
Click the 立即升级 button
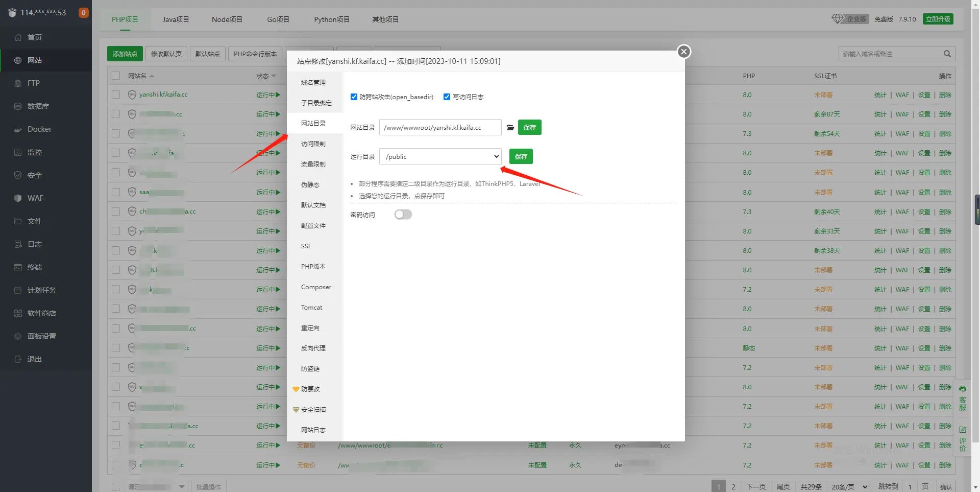[938, 19]
